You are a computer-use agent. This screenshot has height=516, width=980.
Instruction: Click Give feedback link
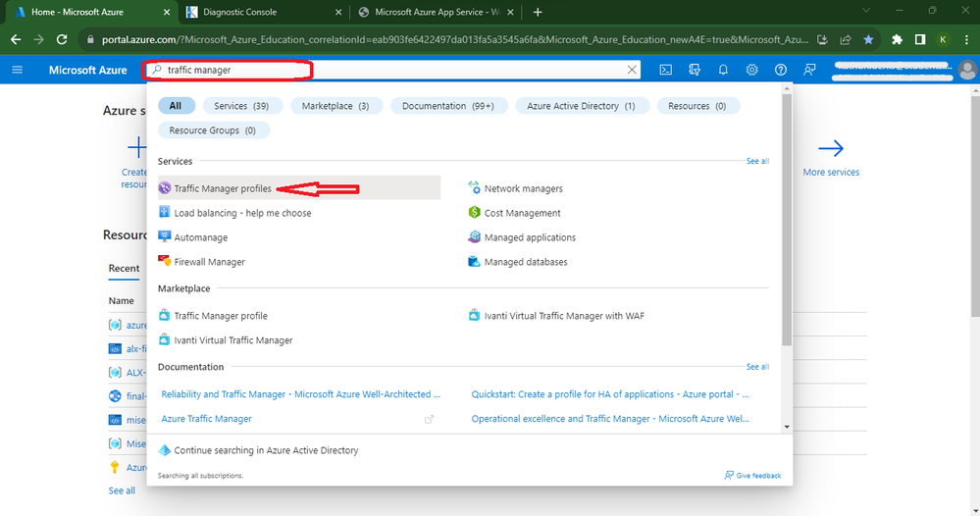pyautogui.click(x=753, y=476)
